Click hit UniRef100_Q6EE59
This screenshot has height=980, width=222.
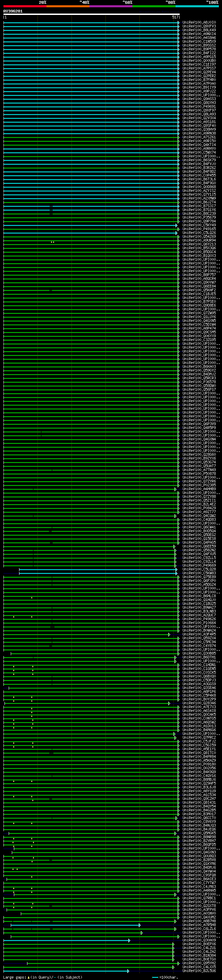pos(199,546)
